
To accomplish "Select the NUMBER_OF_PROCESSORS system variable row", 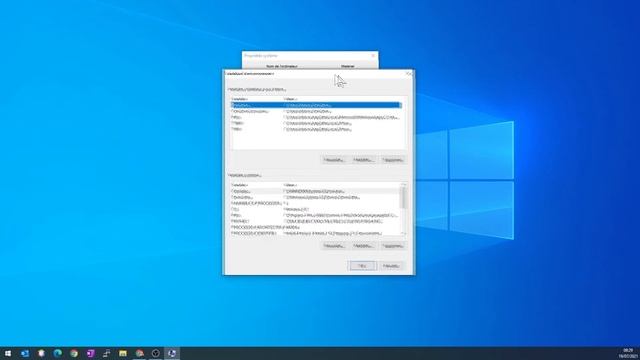I will [x=316, y=203].
